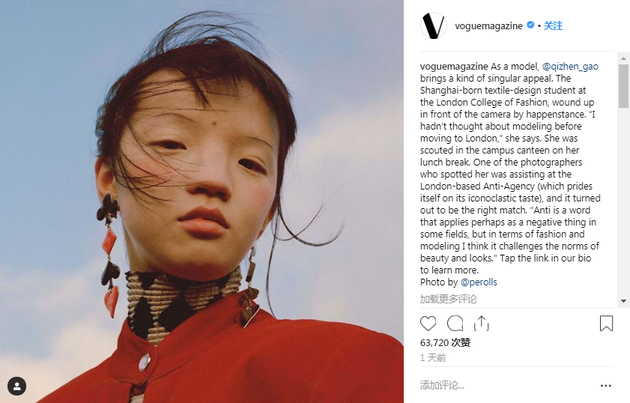Open the 1 天前 post timestamp
The height and width of the screenshot is (403, 630).
point(433,358)
